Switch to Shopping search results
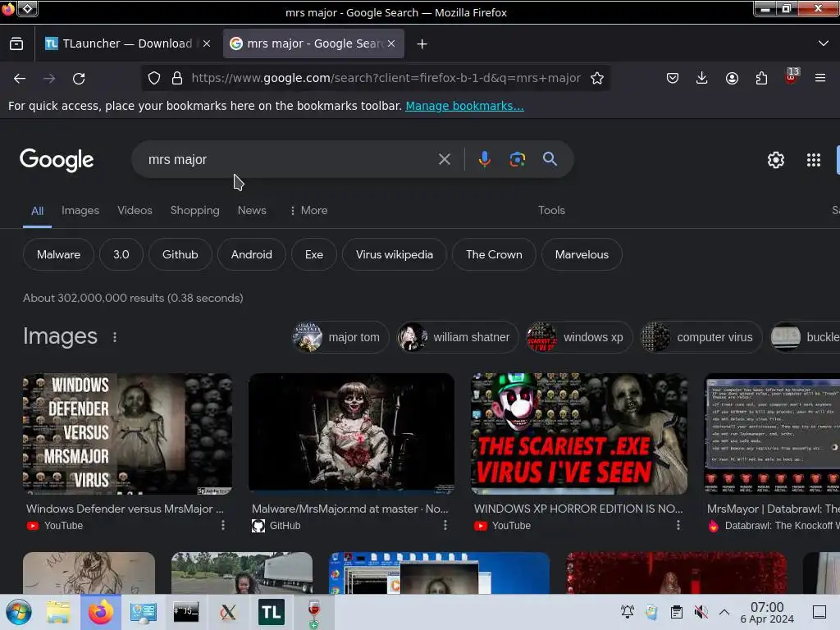Viewport: 840px width, 630px height. point(195,211)
